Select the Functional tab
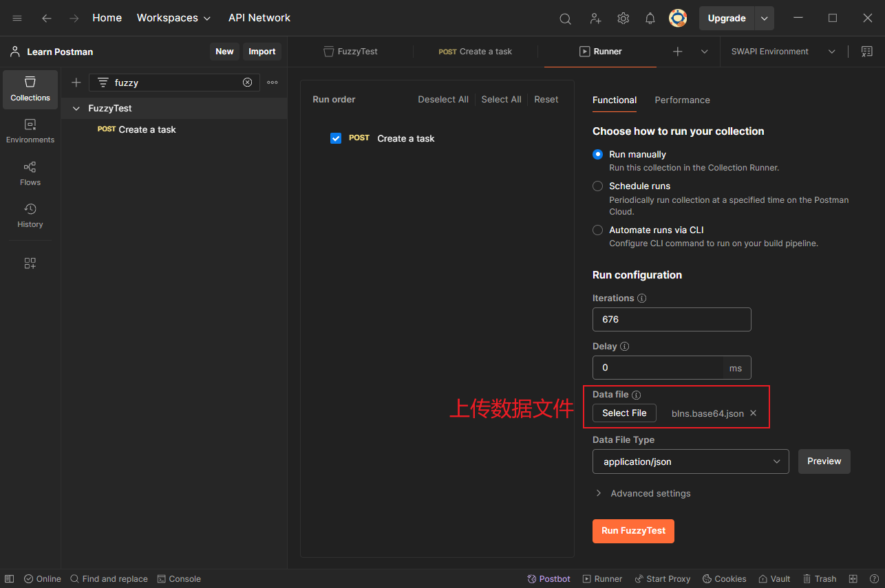Screen dimensions: 885x588 (615, 100)
